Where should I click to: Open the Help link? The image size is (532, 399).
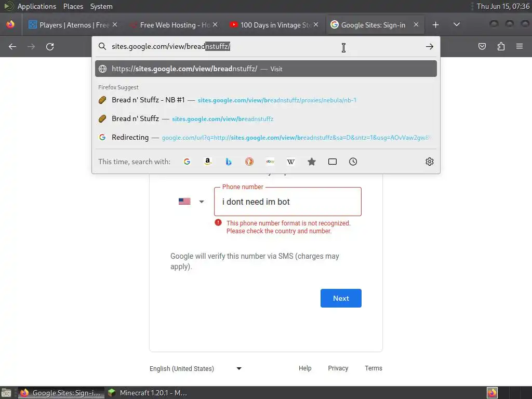(305, 368)
